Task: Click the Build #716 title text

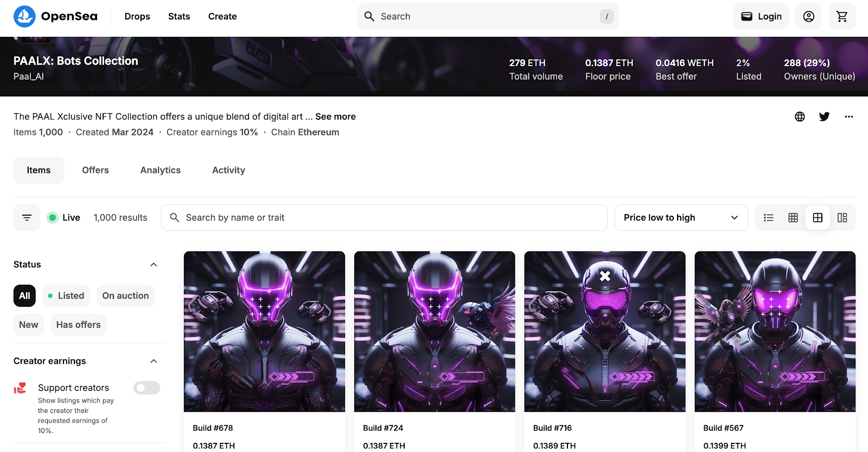Action: click(552, 428)
